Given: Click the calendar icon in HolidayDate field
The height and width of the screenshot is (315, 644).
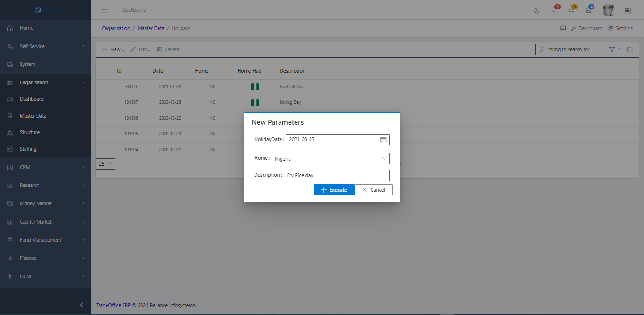Looking at the screenshot, I should click(x=383, y=140).
